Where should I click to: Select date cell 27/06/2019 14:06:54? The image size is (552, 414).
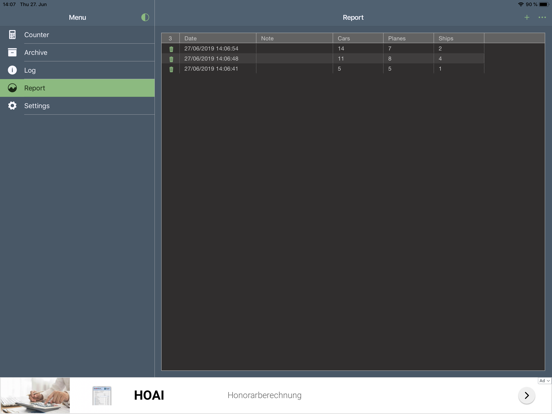211,49
